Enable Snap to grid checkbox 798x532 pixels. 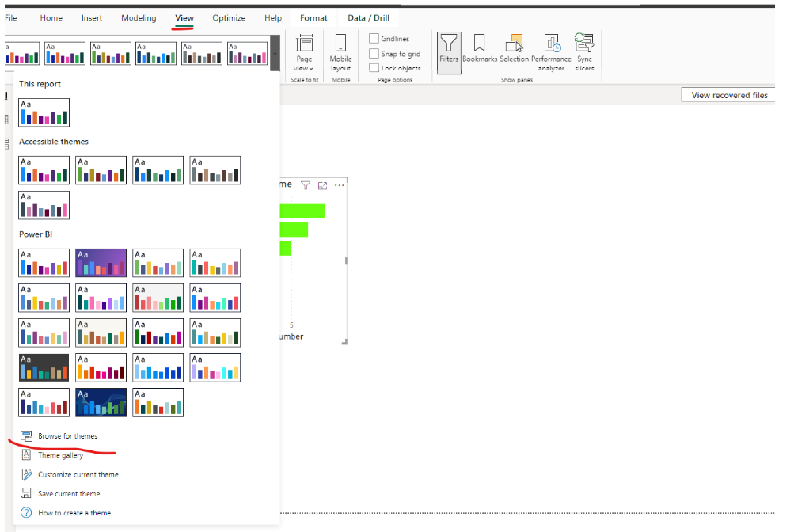coord(374,54)
